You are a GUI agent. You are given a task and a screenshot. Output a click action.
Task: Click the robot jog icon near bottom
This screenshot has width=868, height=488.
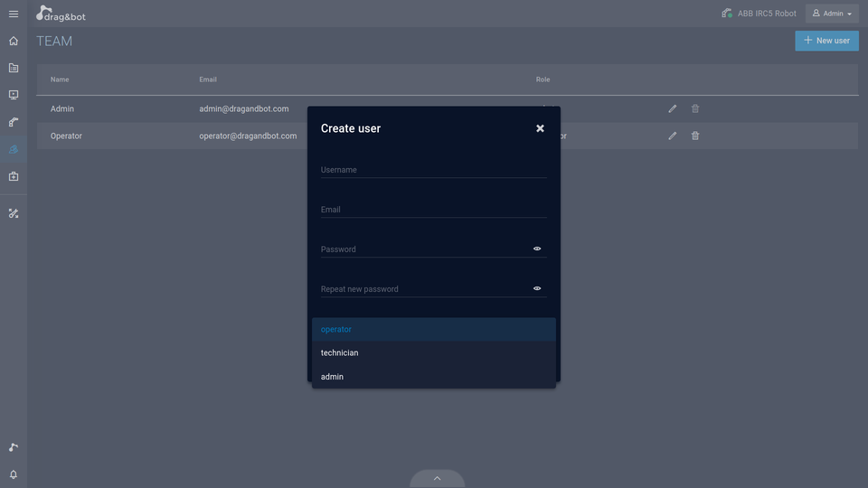14,447
